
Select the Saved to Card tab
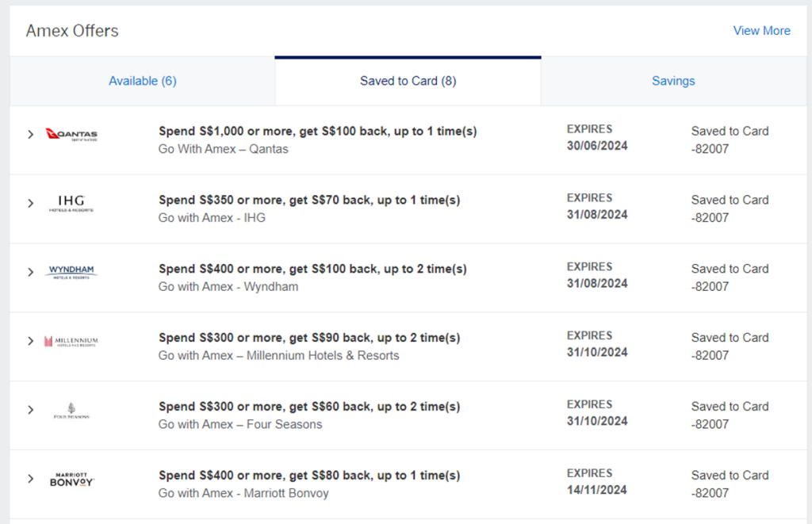pos(407,80)
